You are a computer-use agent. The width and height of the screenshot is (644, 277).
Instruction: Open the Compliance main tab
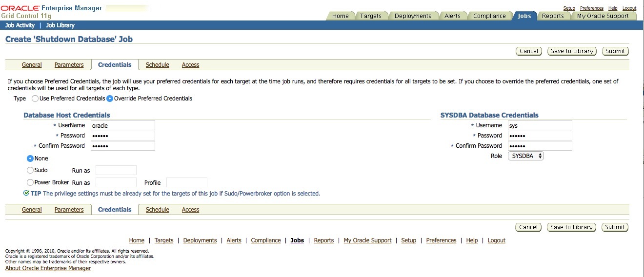[489, 16]
